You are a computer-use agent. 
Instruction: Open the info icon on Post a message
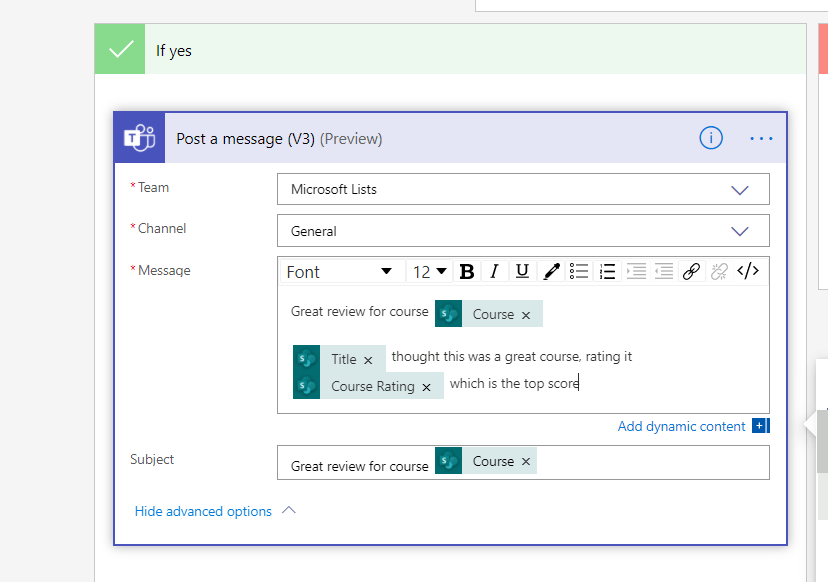tap(711, 139)
